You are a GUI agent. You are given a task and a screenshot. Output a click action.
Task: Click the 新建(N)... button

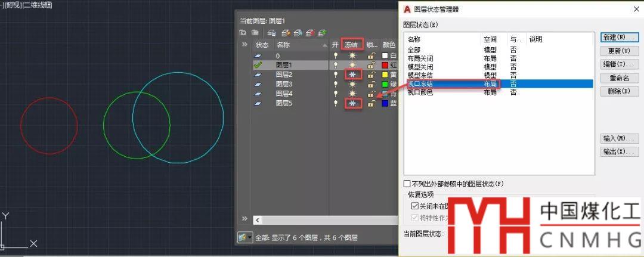click(620, 38)
